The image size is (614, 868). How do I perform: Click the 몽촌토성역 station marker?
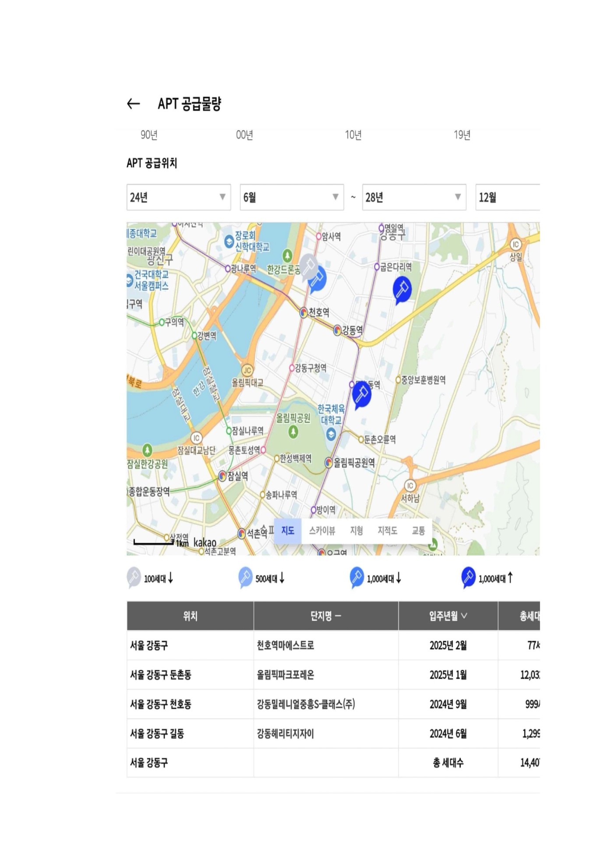(263, 450)
